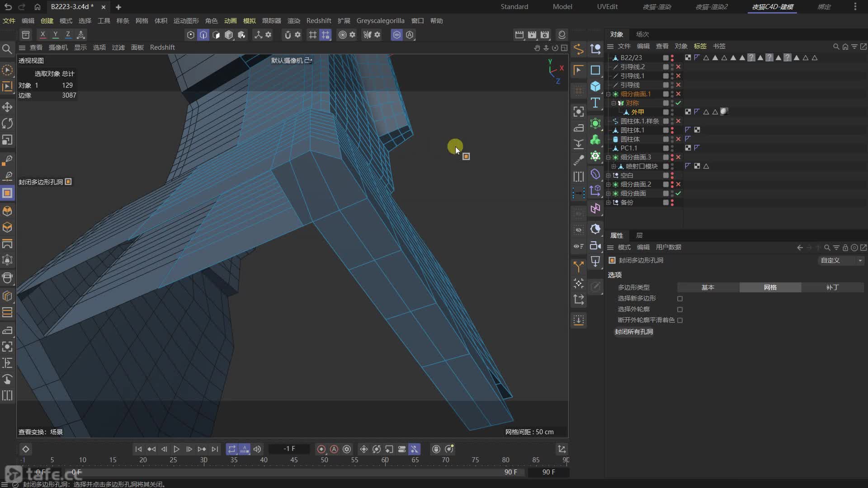
Task: Select the Rotate tool in left toolbar
Action: [7, 123]
